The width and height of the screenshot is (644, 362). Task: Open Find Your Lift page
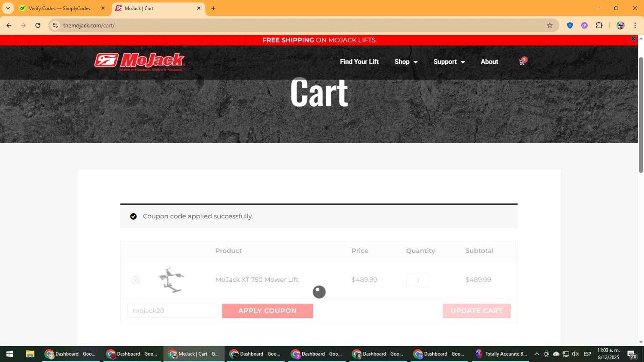(359, 62)
